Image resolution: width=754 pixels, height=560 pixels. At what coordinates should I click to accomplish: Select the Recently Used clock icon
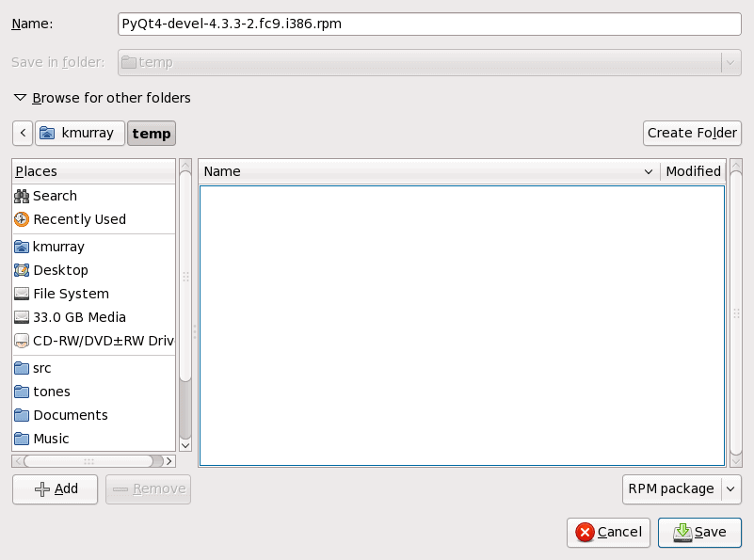pos(23,219)
